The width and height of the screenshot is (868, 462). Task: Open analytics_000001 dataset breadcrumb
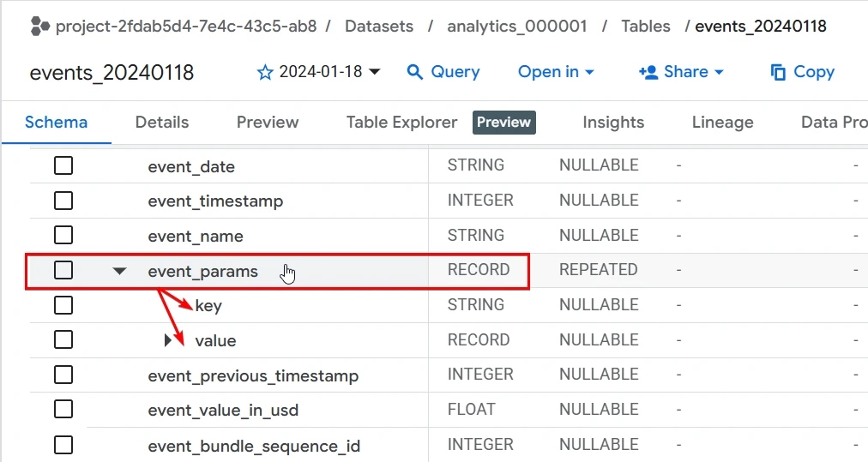pos(517,26)
